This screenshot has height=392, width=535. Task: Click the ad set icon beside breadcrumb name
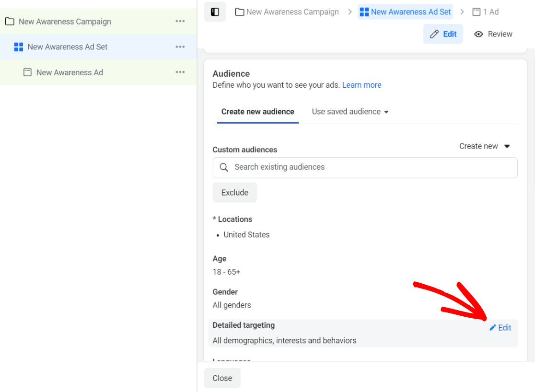(365, 12)
